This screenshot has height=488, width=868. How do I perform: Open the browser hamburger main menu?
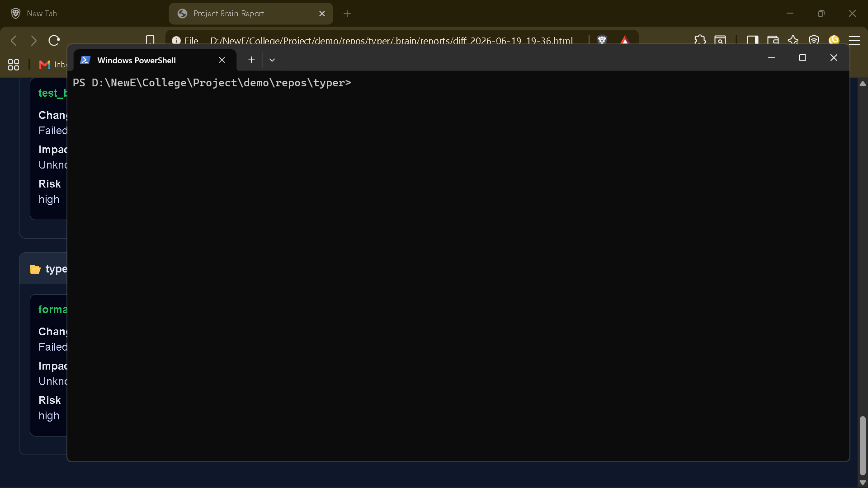point(854,41)
